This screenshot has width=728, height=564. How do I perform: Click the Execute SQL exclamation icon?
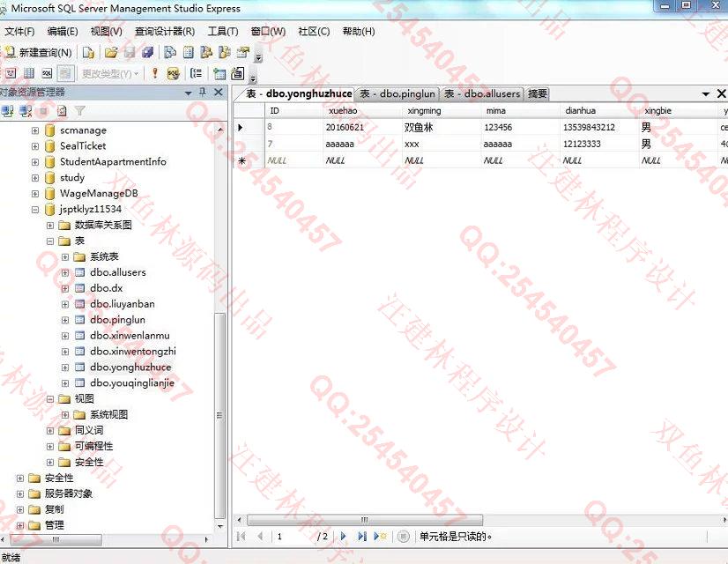coord(155,73)
